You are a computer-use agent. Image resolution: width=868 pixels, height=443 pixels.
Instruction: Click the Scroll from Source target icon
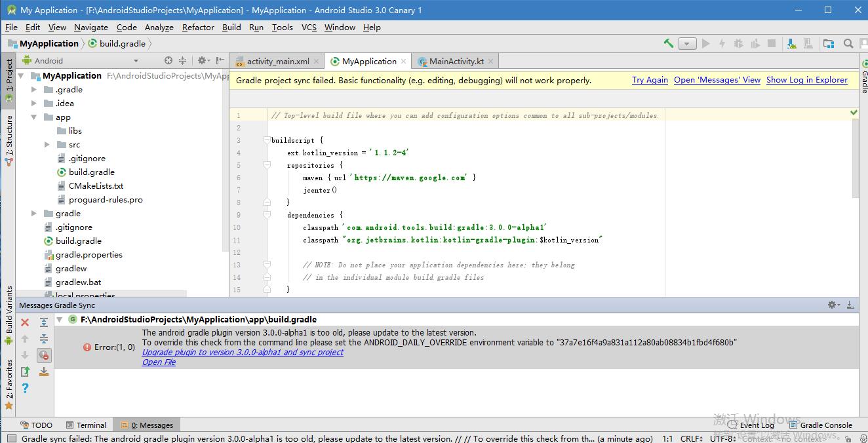tap(168, 60)
